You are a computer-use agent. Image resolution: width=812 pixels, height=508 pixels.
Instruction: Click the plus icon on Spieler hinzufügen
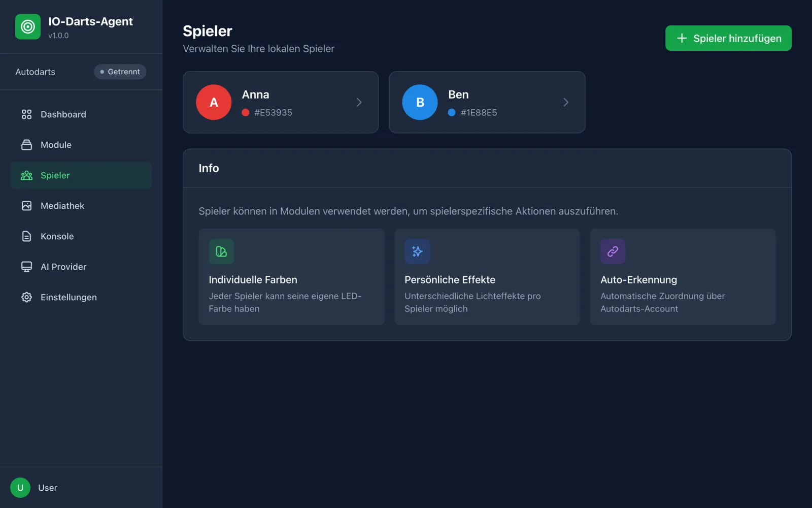[x=682, y=38]
